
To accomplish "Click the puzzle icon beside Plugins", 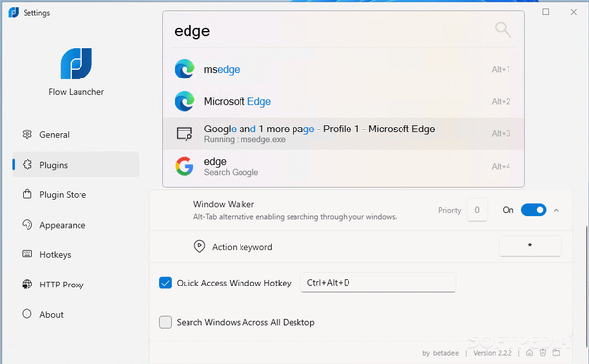I will pyautogui.click(x=27, y=165).
